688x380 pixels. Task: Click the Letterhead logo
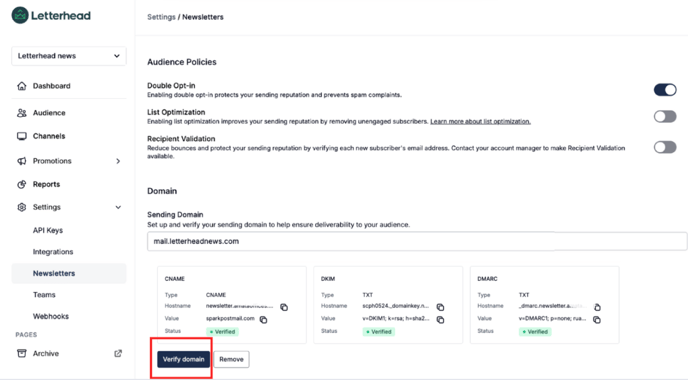coord(51,15)
